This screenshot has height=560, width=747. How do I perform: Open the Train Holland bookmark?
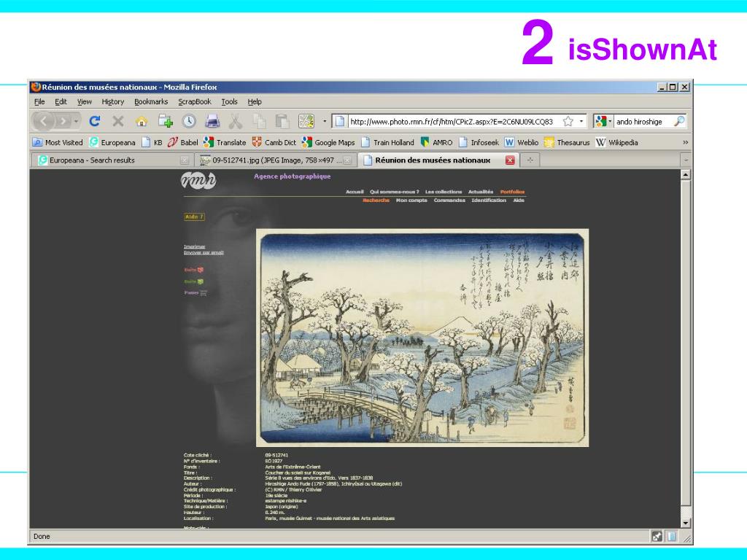[x=388, y=142]
